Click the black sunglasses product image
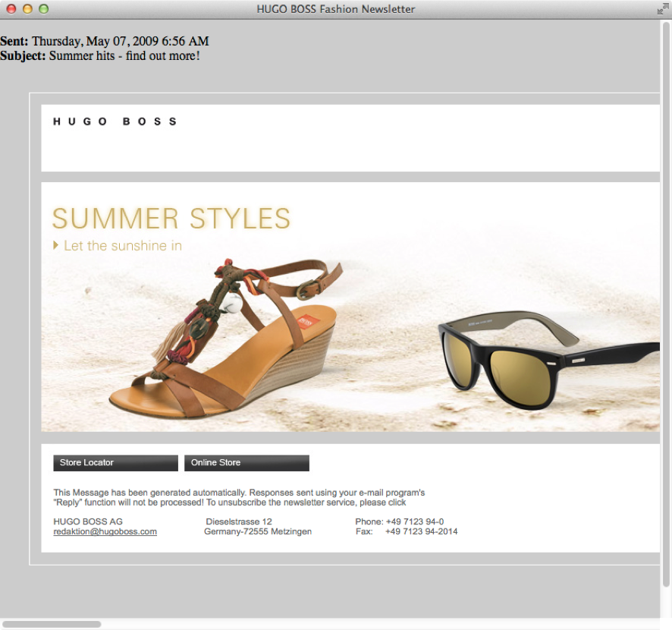Image resolution: width=672 pixels, height=630 pixels. (x=548, y=359)
